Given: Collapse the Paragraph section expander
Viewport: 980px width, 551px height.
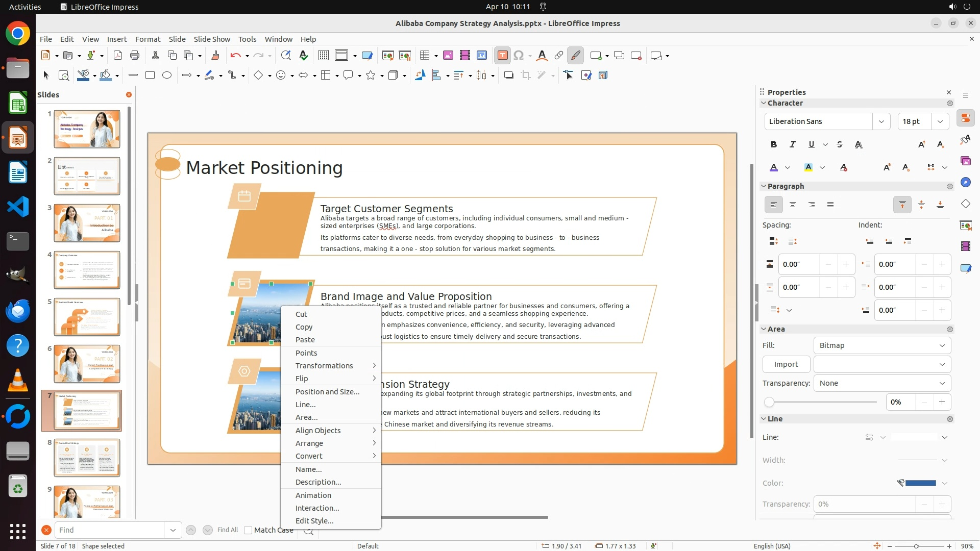Looking at the screenshot, I should point(764,186).
